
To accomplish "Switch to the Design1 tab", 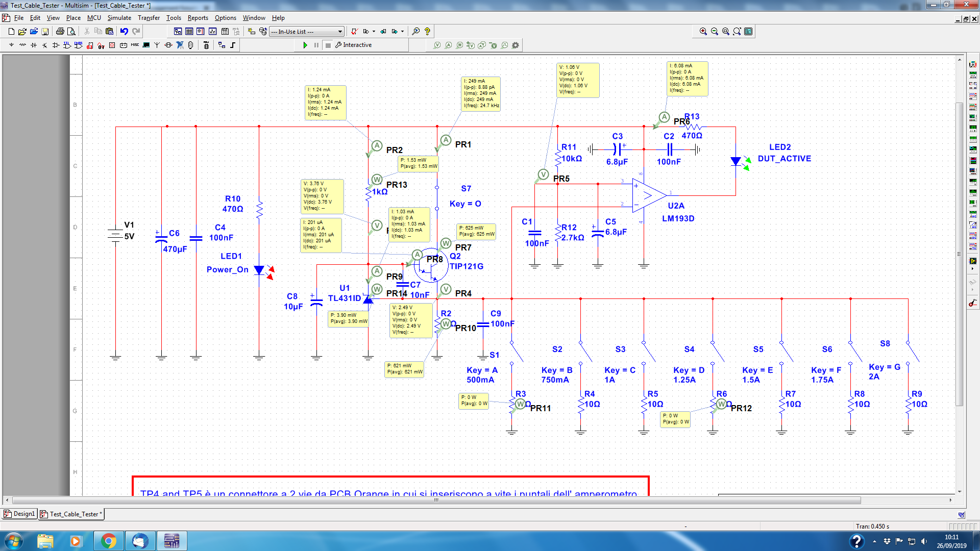I will (x=19, y=514).
